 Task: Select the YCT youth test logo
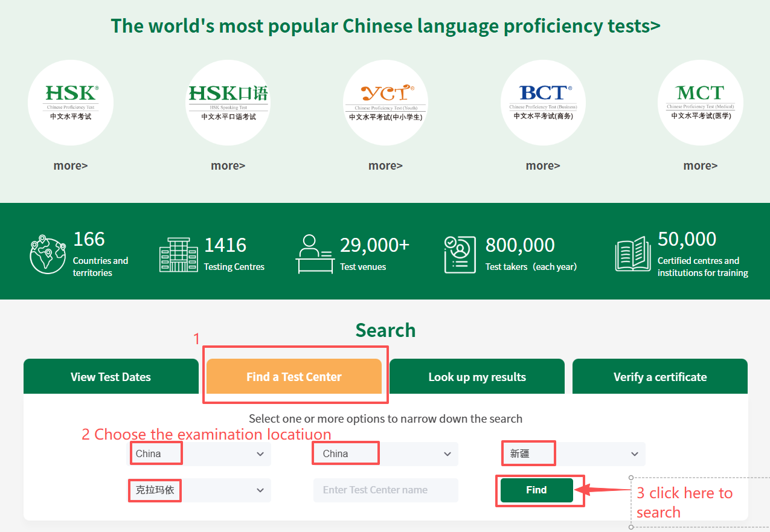[385, 103]
